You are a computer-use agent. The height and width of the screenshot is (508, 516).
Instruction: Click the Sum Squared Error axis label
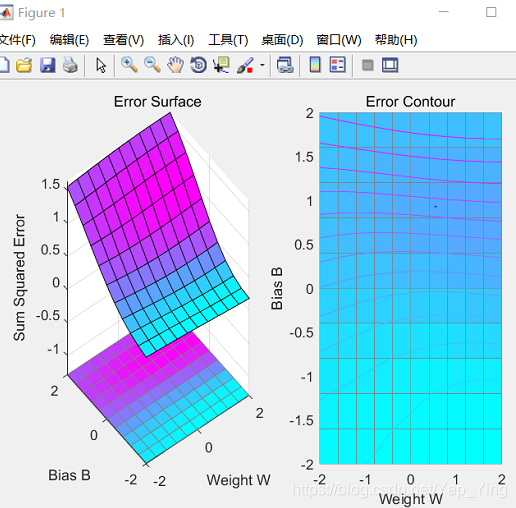click(19, 277)
